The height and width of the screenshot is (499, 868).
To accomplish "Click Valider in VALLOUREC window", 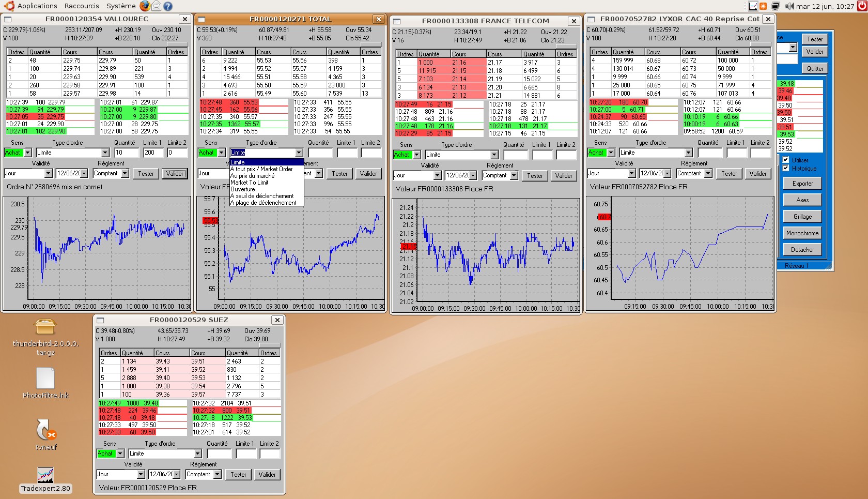I will click(175, 173).
